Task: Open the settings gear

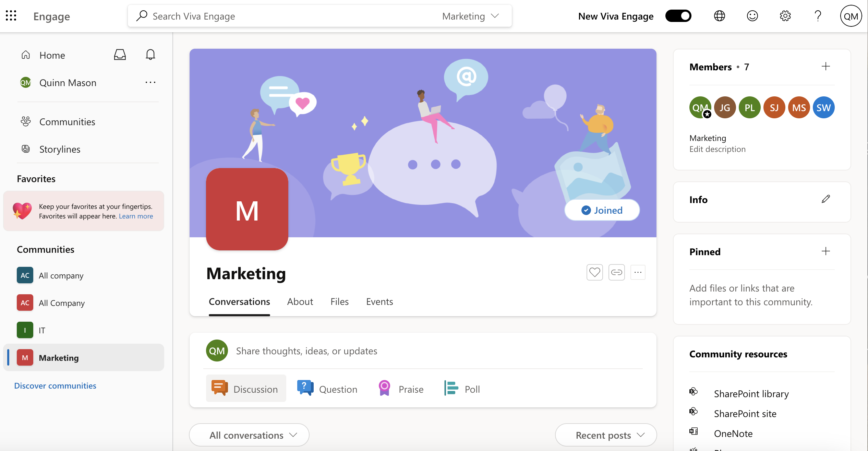Action: [785, 16]
